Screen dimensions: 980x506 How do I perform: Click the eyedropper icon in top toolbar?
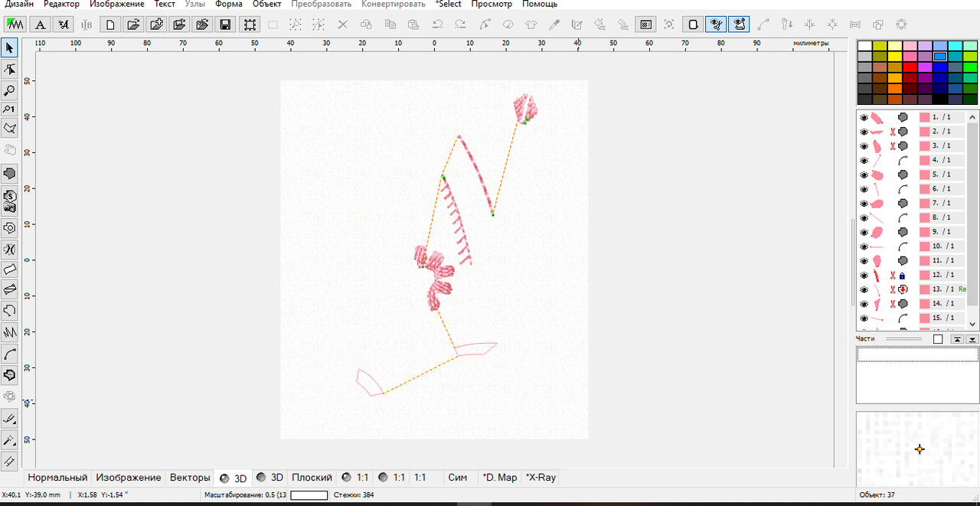point(554,24)
